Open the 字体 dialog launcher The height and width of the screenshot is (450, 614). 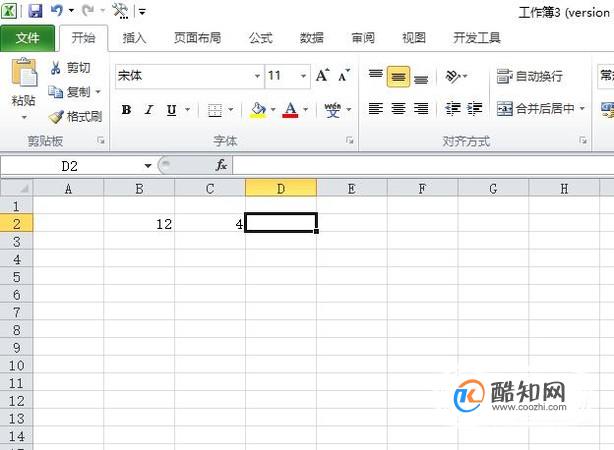349,140
